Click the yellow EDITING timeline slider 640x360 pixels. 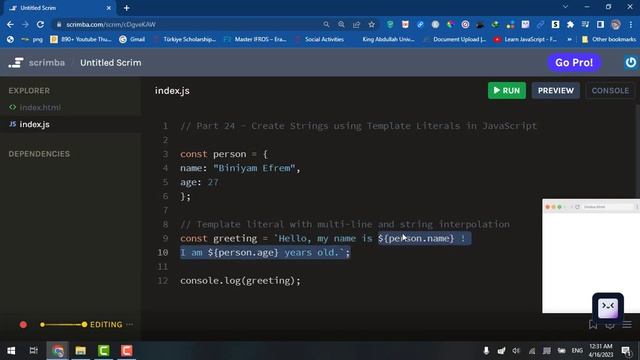[63, 324]
